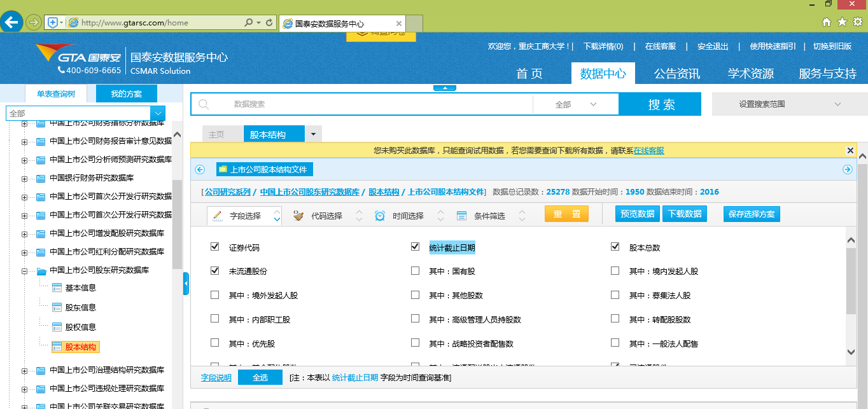Switch to the 我的方案 tab
The height and width of the screenshot is (409, 868).
pyautogui.click(x=126, y=94)
